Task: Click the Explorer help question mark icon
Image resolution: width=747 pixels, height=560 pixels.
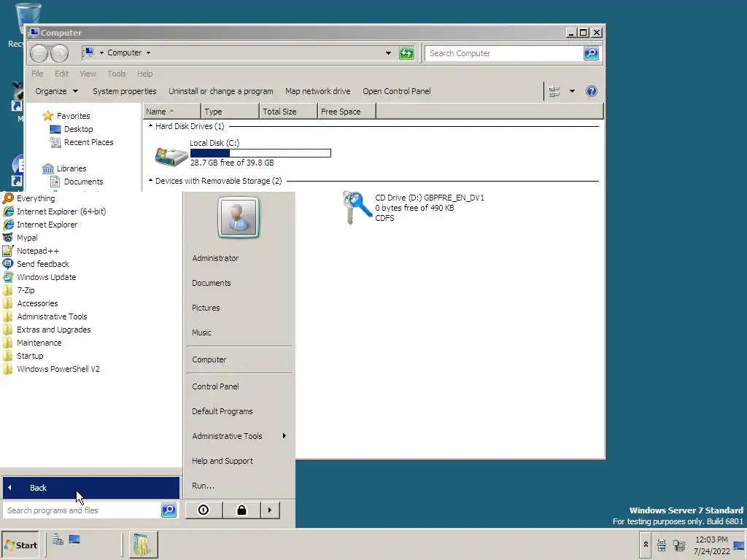Action: tap(591, 91)
